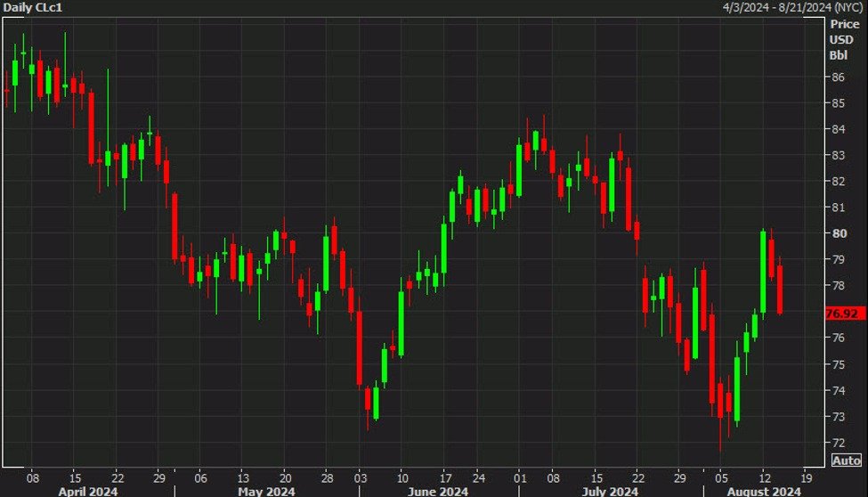
Task: Click the 72 price level on the axis
Action: point(838,443)
